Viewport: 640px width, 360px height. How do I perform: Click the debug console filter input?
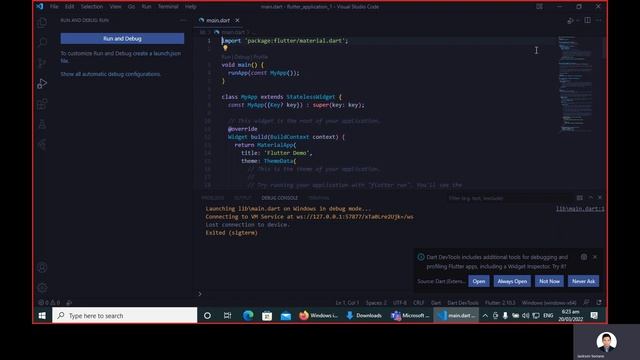(510, 198)
